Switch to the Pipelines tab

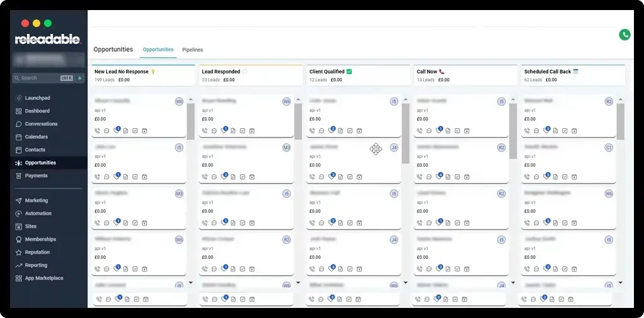click(x=192, y=50)
